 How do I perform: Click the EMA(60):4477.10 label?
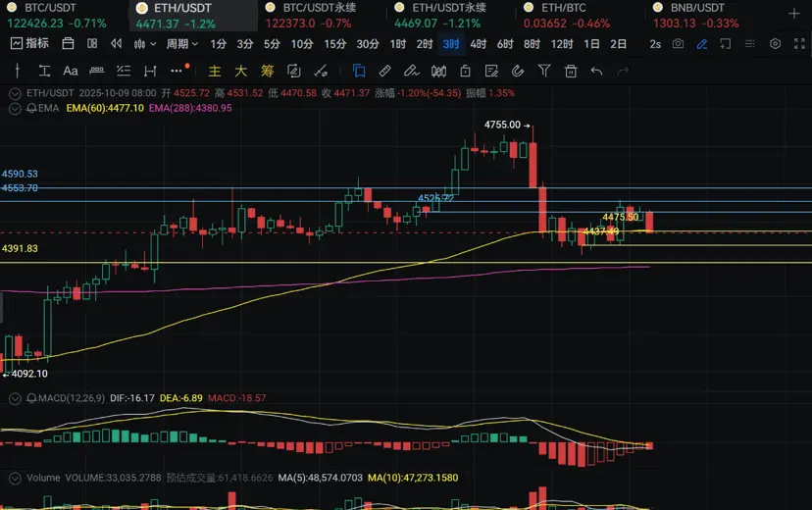click(x=105, y=108)
